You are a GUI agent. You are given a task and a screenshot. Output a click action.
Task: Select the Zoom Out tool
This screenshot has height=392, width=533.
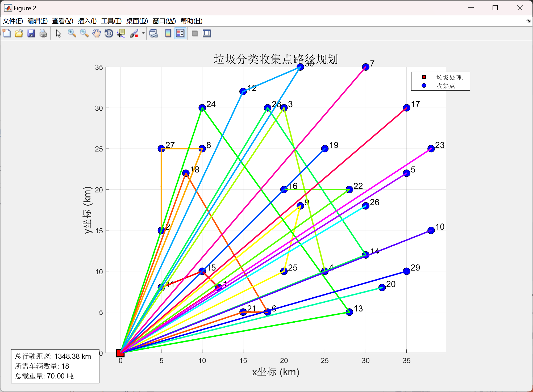84,33
